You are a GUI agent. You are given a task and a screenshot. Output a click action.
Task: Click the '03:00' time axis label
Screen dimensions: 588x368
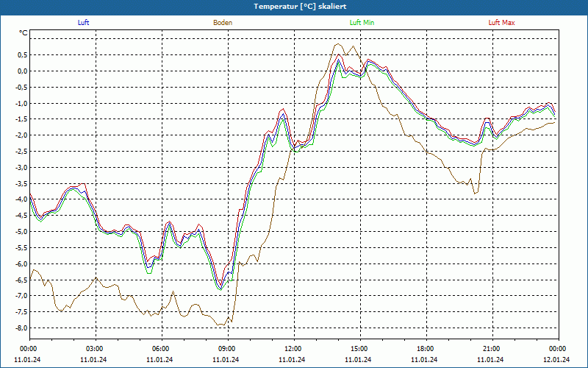pos(96,349)
